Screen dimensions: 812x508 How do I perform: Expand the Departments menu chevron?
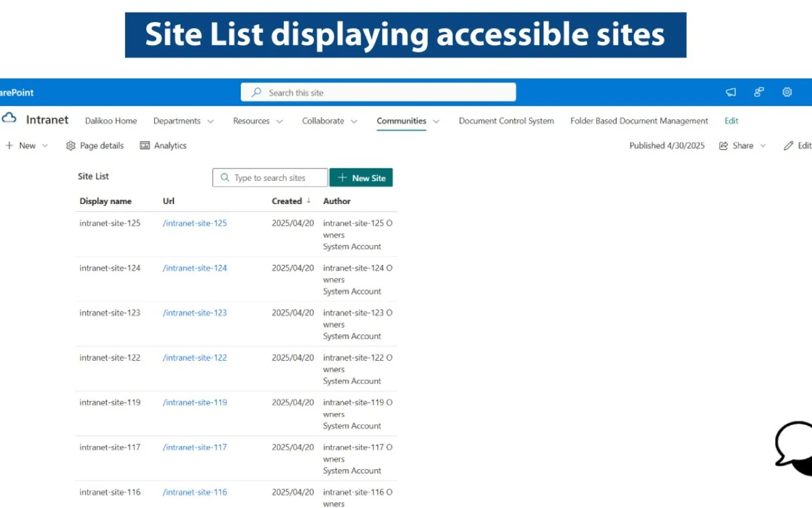pyautogui.click(x=211, y=121)
